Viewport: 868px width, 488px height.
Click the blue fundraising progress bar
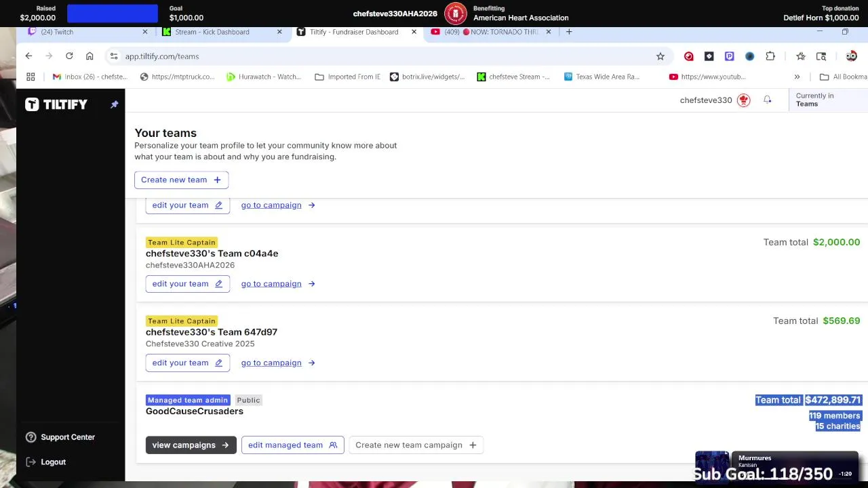coord(113,14)
